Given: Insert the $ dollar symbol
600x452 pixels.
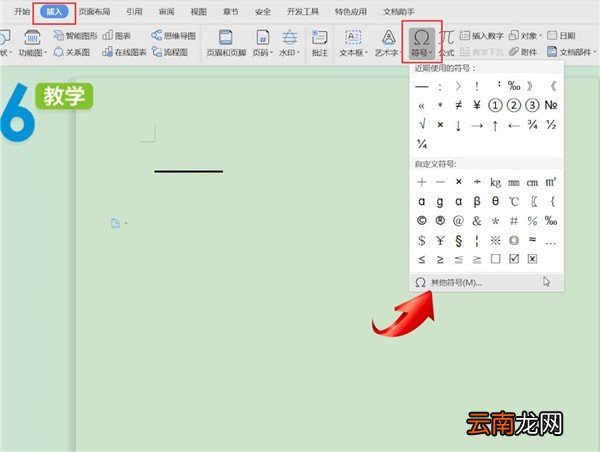Looking at the screenshot, I should [422, 240].
